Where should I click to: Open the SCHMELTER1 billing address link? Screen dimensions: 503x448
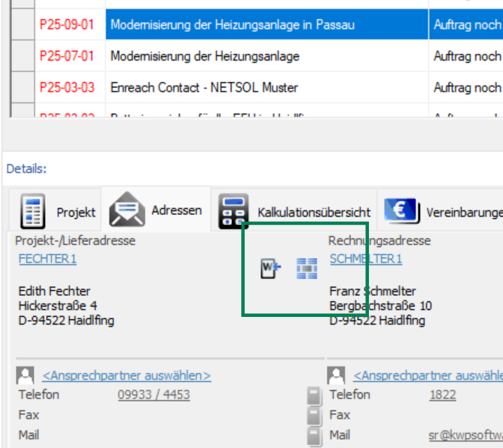point(365,258)
